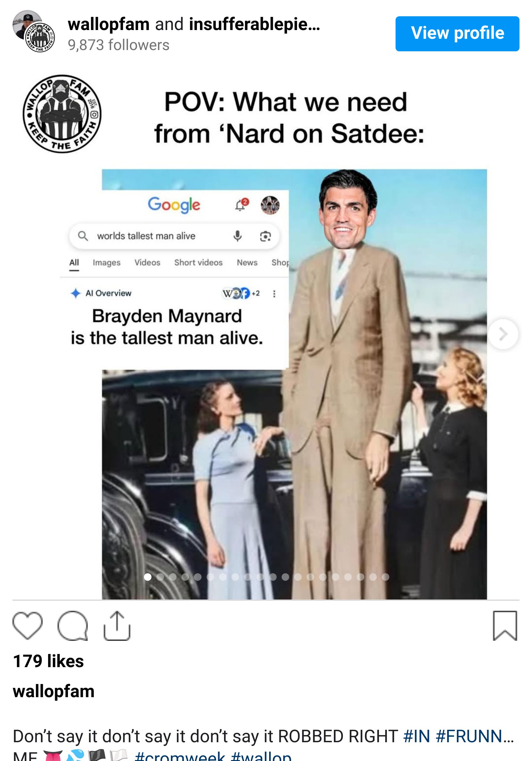Viewport: 532px width, 761px height.
Task: Open comments via speech bubble icon
Action: coord(73,626)
